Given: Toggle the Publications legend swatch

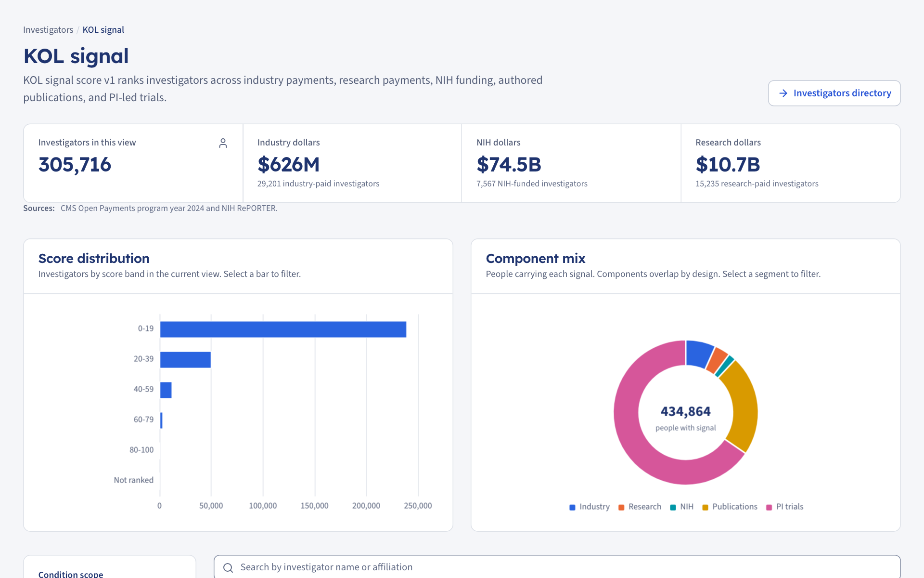Looking at the screenshot, I should 705,507.
